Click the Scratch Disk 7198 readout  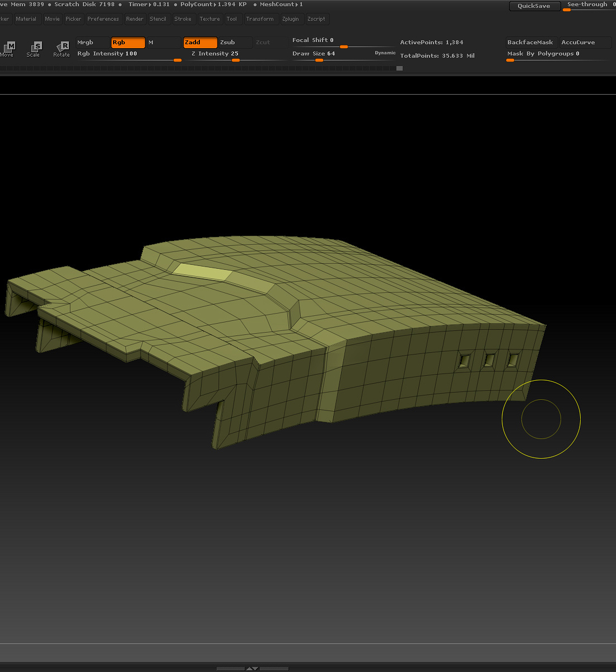85,4
